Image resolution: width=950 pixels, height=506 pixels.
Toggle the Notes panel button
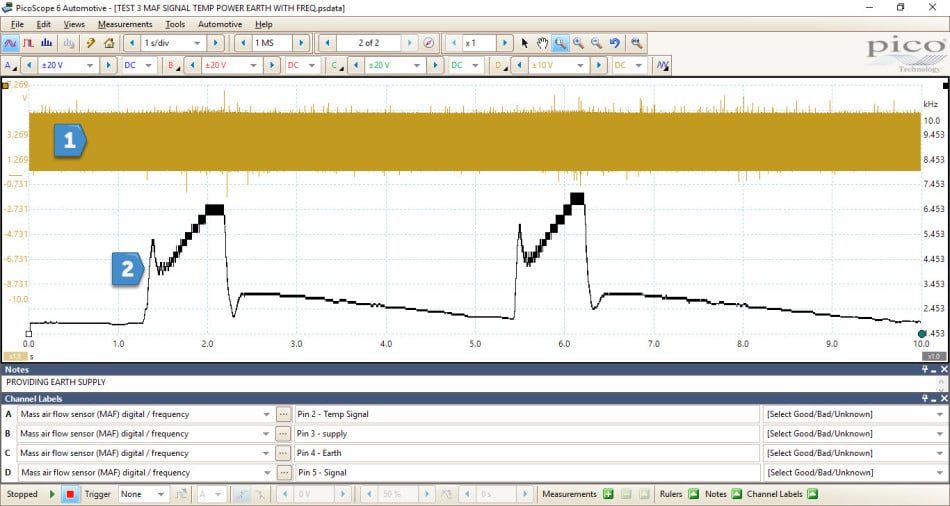click(x=737, y=494)
